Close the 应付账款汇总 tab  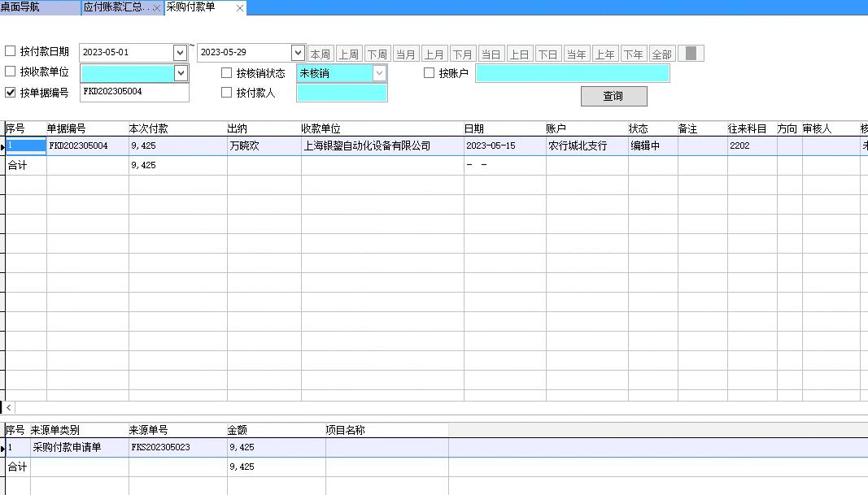click(x=156, y=8)
